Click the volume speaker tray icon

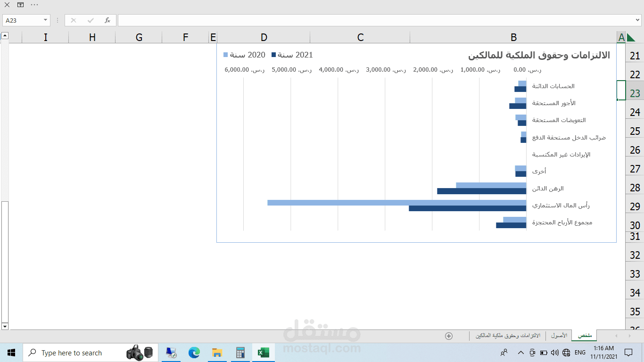click(x=554, y=353)
